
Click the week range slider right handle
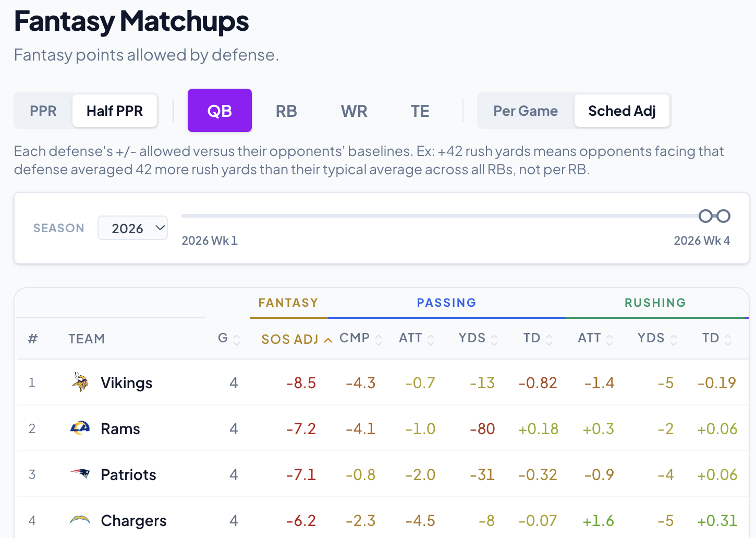[x=723, y=216]
